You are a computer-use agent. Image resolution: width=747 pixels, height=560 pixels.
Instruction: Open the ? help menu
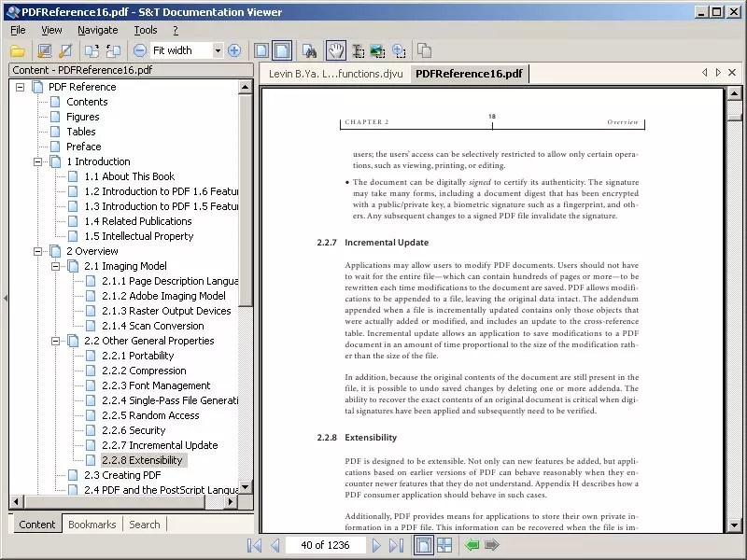pos(176,30)
